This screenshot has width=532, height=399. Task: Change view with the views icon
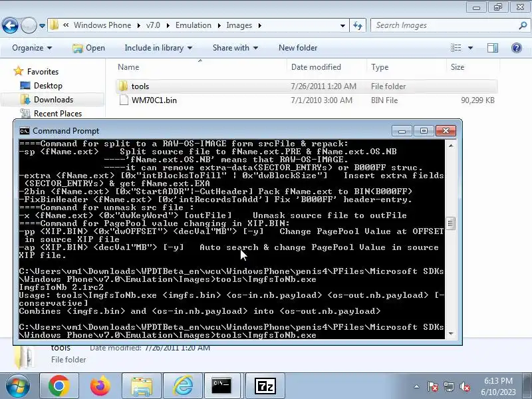click(x=456, y=48)
